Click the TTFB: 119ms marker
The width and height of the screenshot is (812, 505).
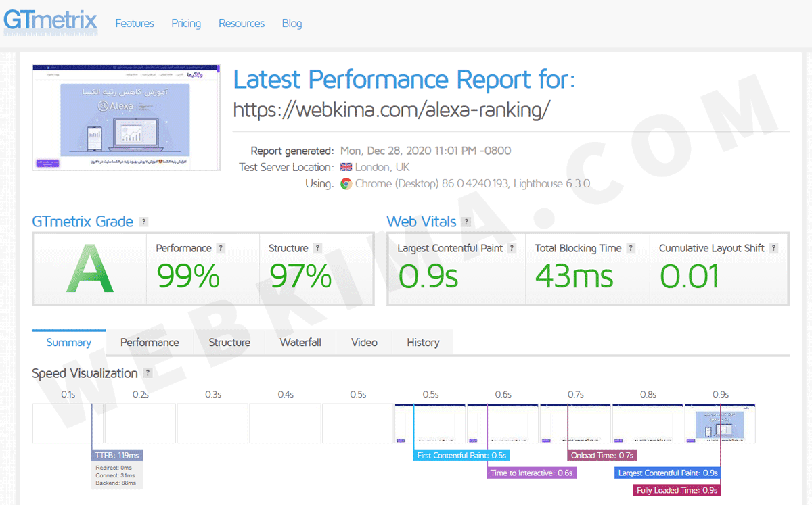click(118, 456)
